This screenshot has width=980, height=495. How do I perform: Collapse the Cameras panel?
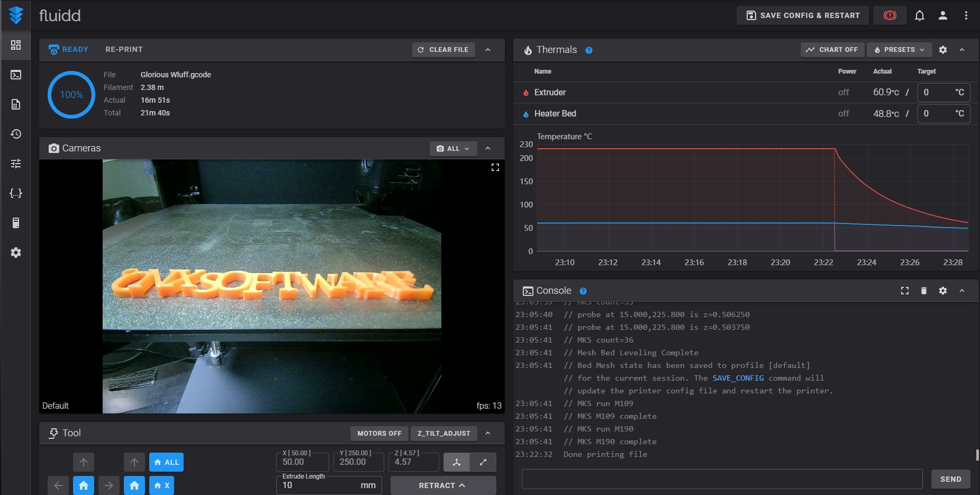click(x=488, y=149)
